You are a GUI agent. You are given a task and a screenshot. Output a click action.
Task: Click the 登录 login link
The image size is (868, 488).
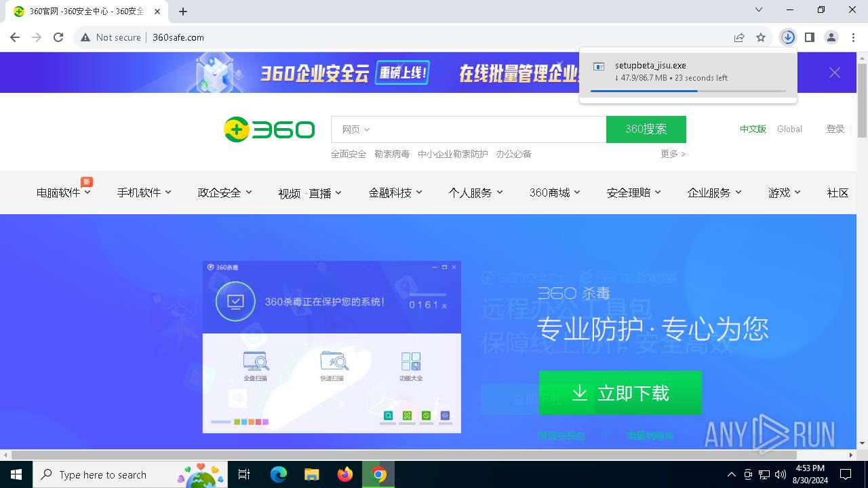point(835,129)
